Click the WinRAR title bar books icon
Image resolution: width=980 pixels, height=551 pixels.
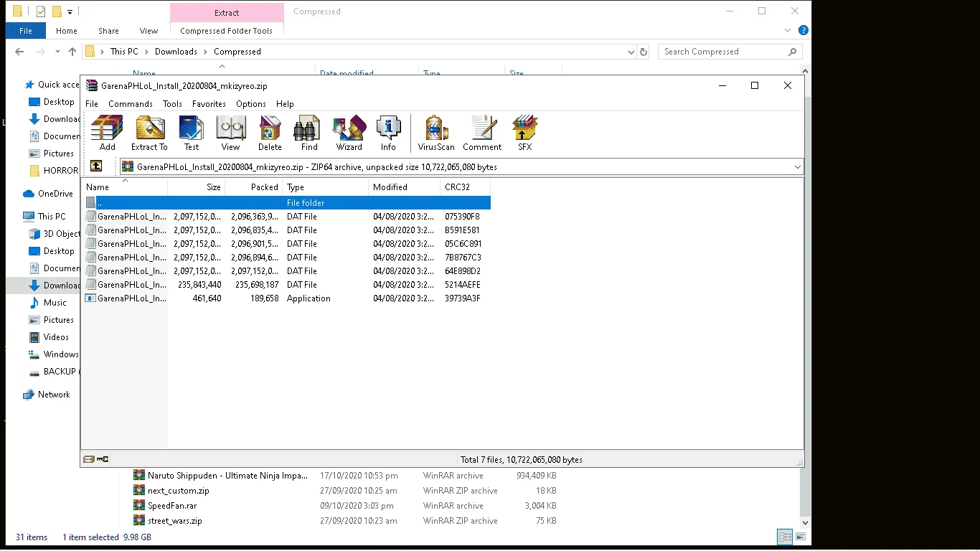click(91, 85)
